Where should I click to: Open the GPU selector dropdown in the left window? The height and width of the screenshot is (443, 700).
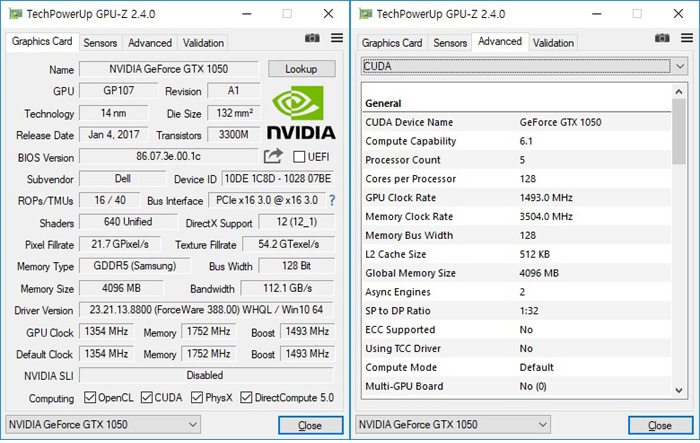(x=103, y=424)
